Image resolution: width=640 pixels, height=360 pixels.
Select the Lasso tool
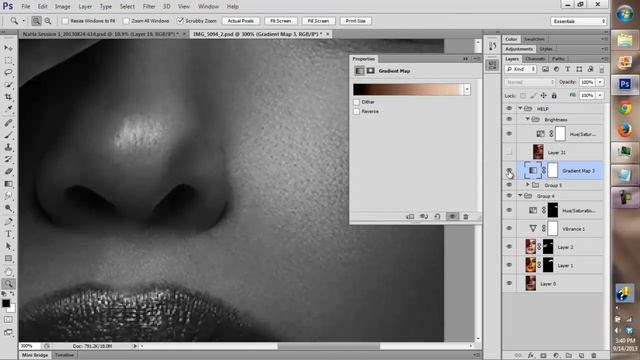click(8, 73)
